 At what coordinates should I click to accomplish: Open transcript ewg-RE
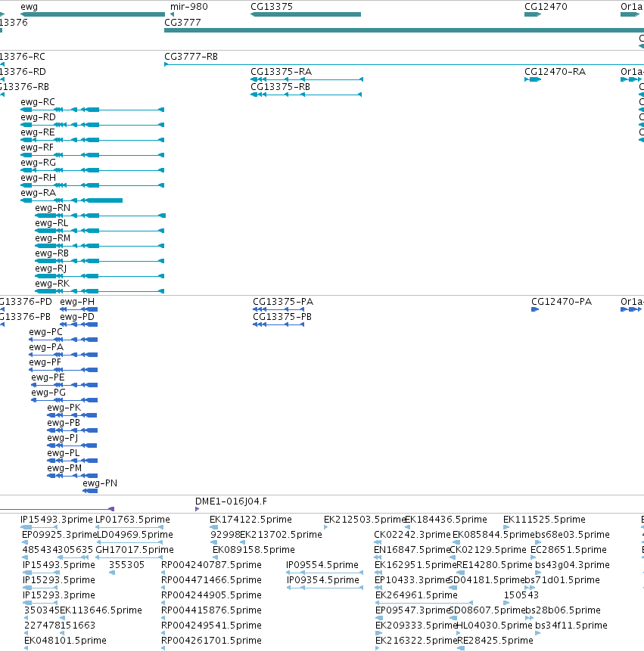point(92,140)
